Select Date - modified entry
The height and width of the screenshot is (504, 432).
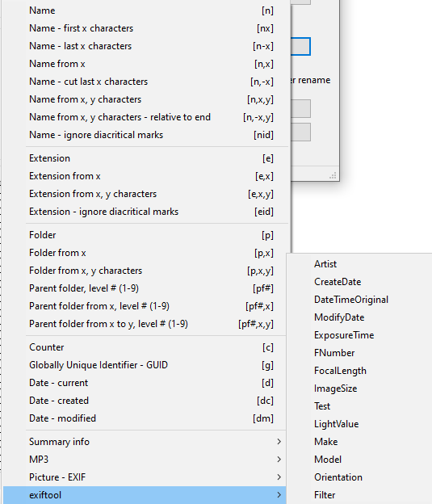tap(145, 418)
